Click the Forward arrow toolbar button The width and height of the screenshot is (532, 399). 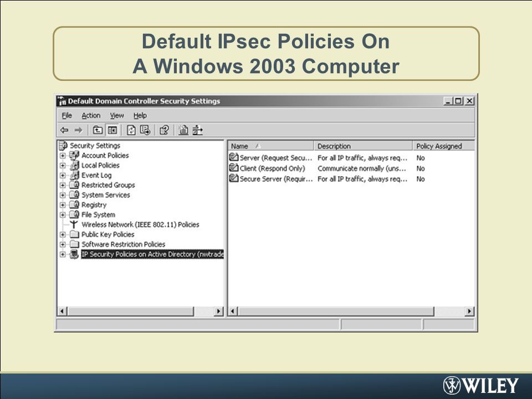pyautogui.click(x=78, y=130)
